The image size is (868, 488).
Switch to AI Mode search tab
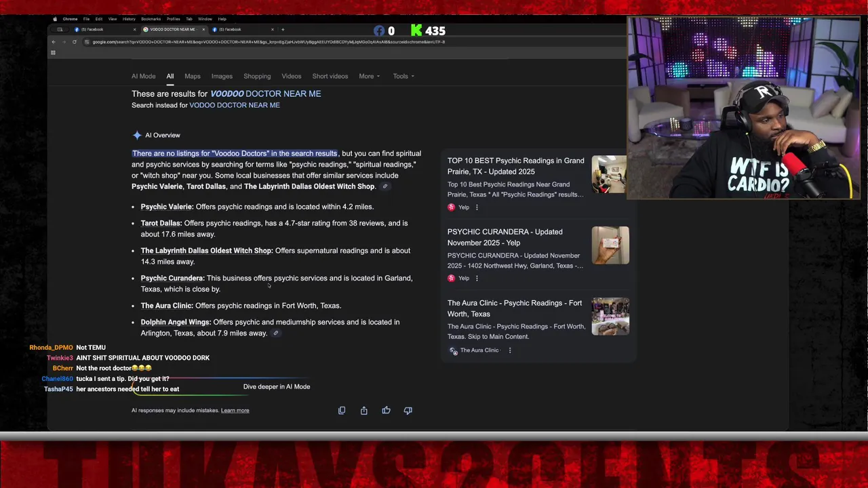click(x=143, y=76)
